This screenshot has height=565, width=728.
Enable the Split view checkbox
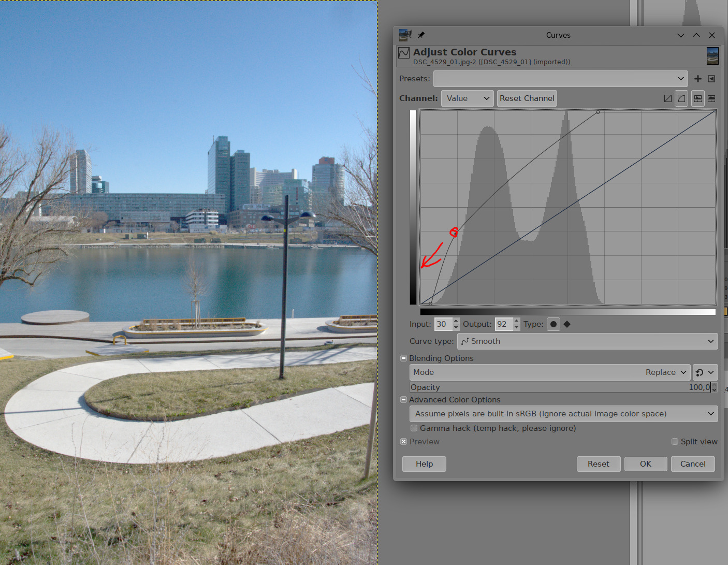[675, 442]
